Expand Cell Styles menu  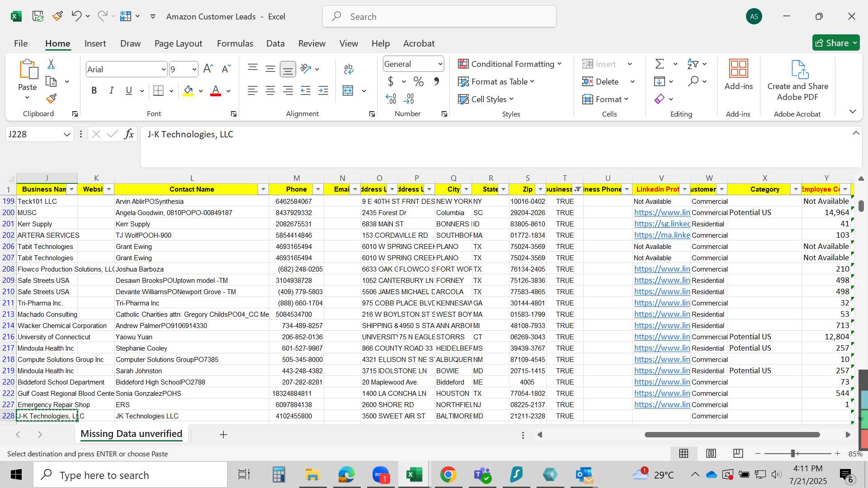(486, 99)
